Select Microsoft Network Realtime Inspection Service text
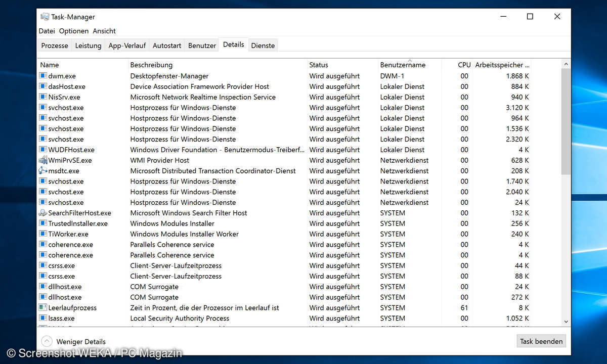607x364 pixels. click(x=203, y=97)
